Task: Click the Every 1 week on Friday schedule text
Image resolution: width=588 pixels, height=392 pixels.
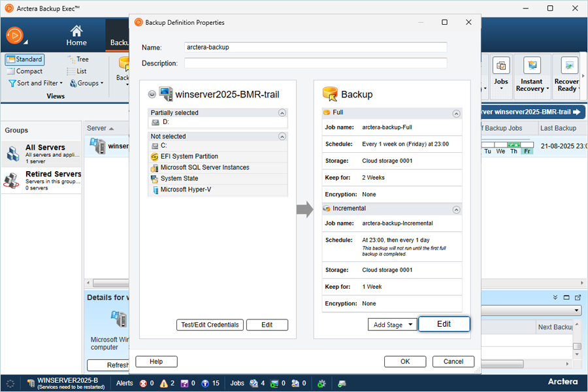Action: click(x=405, y=144)
